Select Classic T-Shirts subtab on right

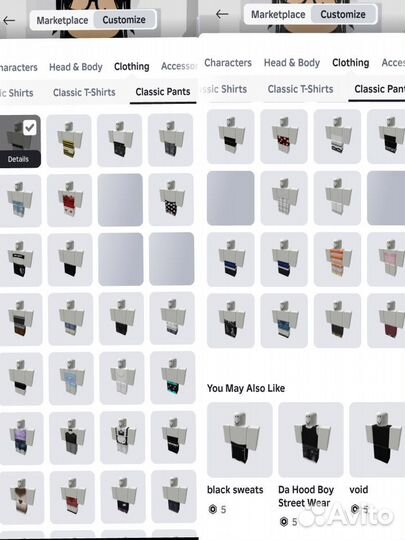pyautogui.click(x=300, y=89)
